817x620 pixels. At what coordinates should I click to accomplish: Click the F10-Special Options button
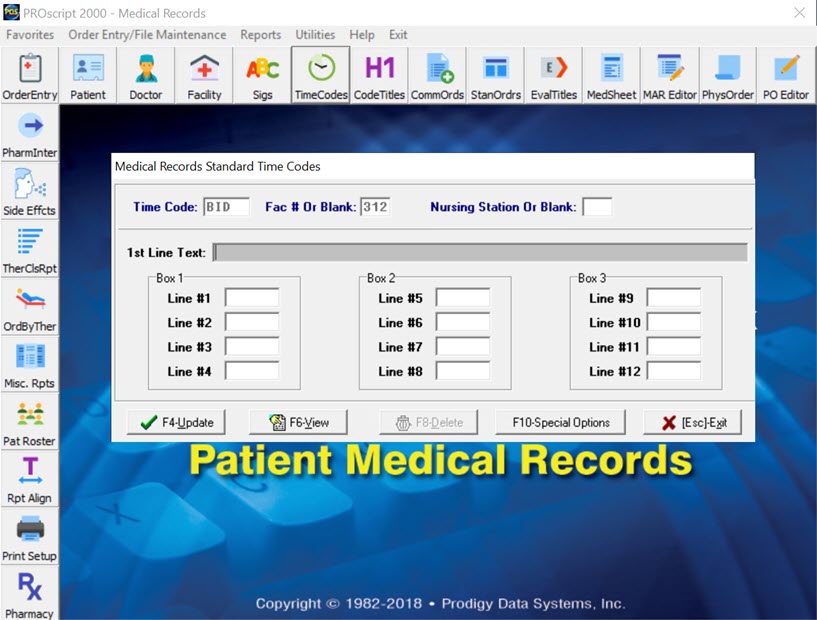click(x=561, y=422)
